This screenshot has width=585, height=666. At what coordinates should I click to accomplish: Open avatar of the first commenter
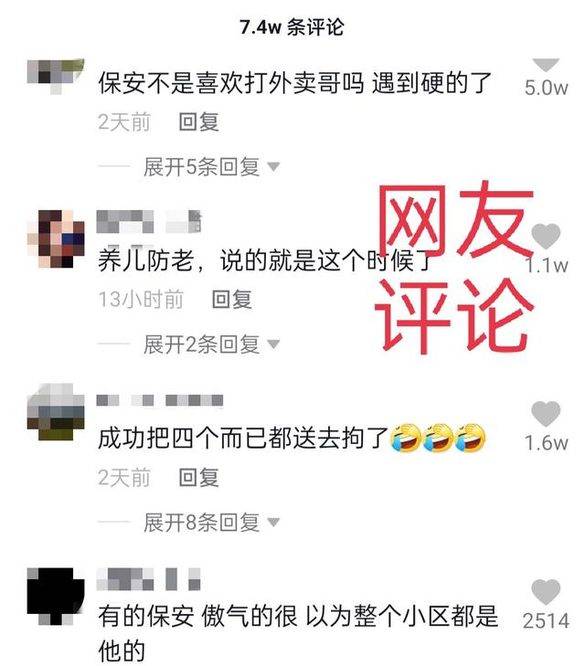[x=56, y=76]
